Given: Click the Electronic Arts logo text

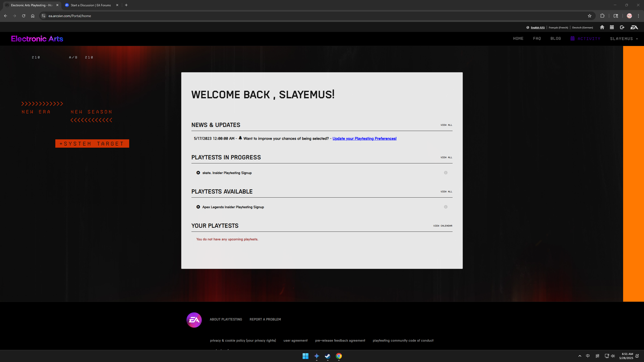Looking at the screenshot, I should (x=37, y=39).
